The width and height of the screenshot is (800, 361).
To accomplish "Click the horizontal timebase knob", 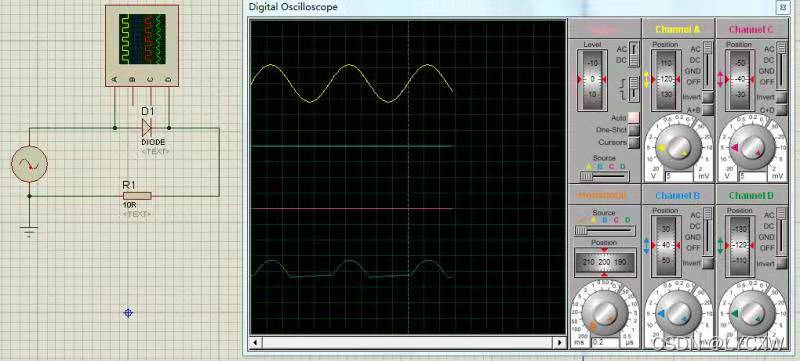I will (605, 313).
